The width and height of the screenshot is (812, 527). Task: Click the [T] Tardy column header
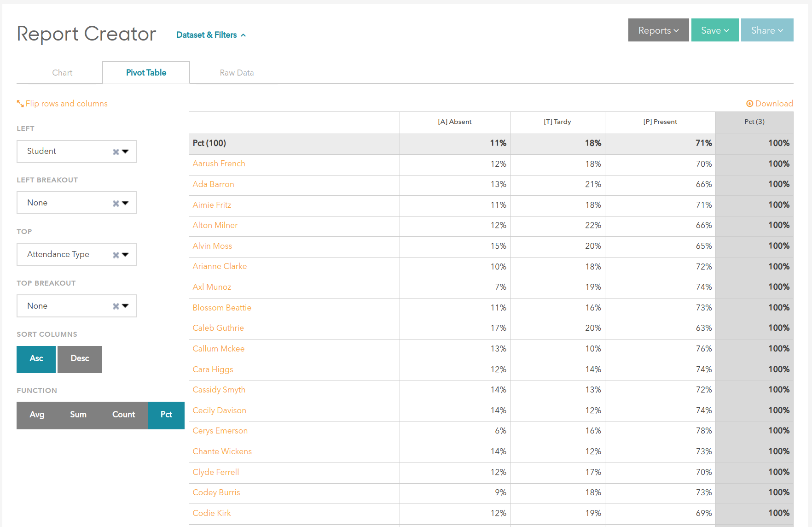[x=557, y=122]
